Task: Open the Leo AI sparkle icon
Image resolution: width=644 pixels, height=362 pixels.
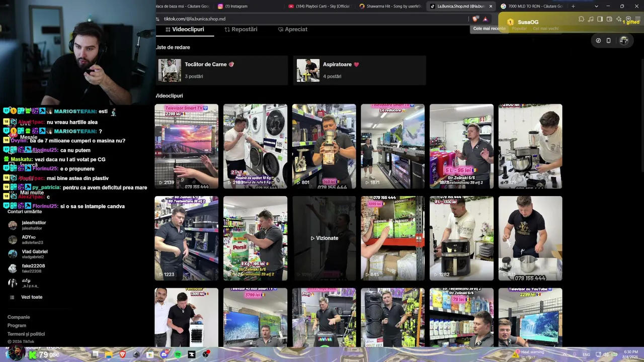Action: coord(619,19)
